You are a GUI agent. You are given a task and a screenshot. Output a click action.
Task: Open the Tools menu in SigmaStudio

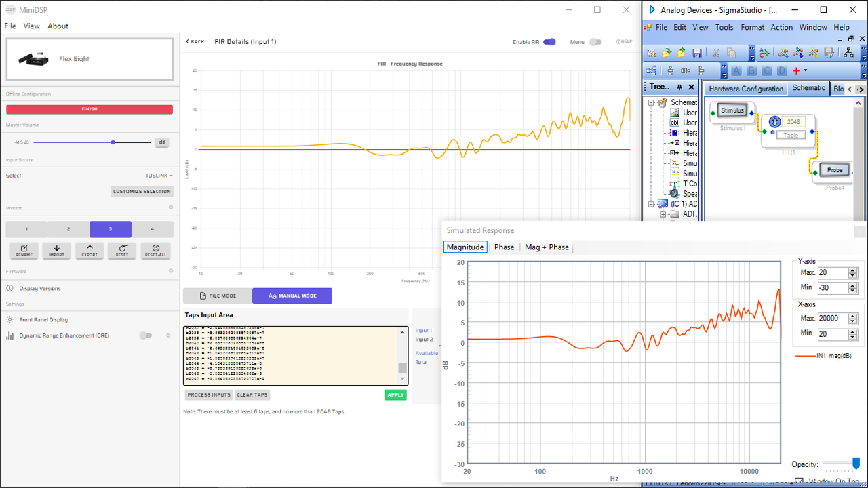(724, 27)
